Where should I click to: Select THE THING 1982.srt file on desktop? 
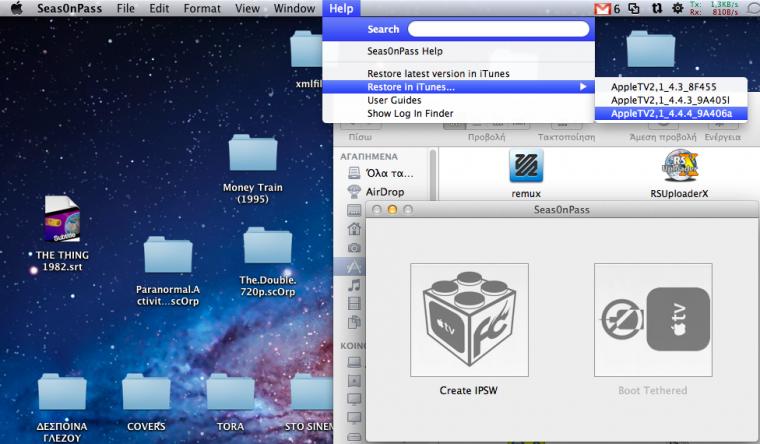62,220
